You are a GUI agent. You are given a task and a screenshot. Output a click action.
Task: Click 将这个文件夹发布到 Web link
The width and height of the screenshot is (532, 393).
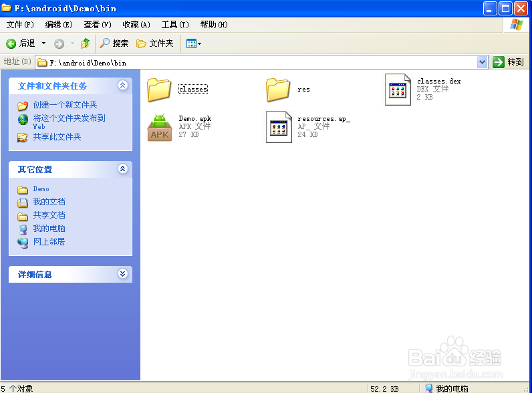click(70, 122)
